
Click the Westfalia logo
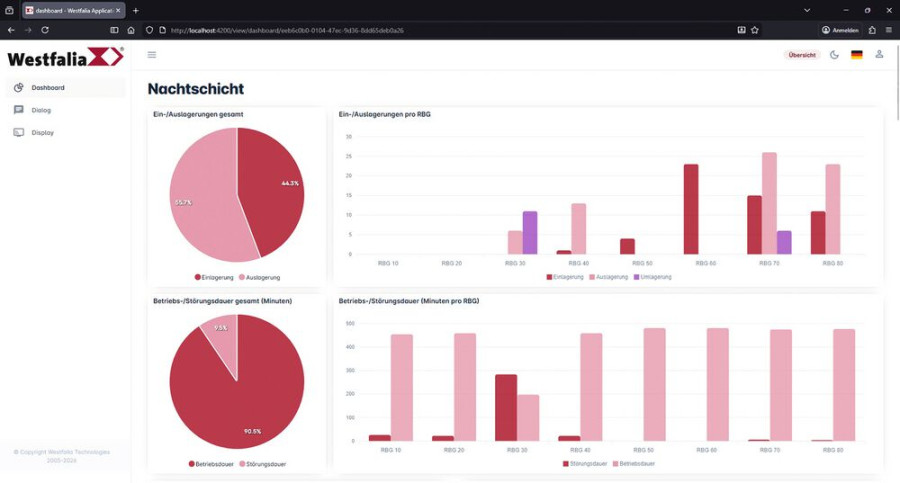tap(65, 57)
